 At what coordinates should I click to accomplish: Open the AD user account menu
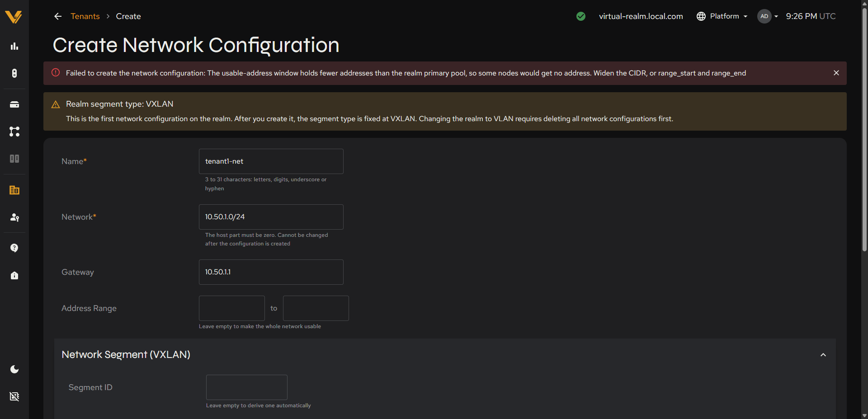click(768, 16)
